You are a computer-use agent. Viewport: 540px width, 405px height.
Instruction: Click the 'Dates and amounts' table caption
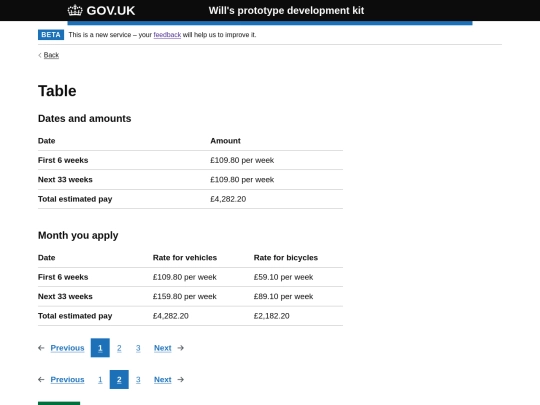(84, 118)
